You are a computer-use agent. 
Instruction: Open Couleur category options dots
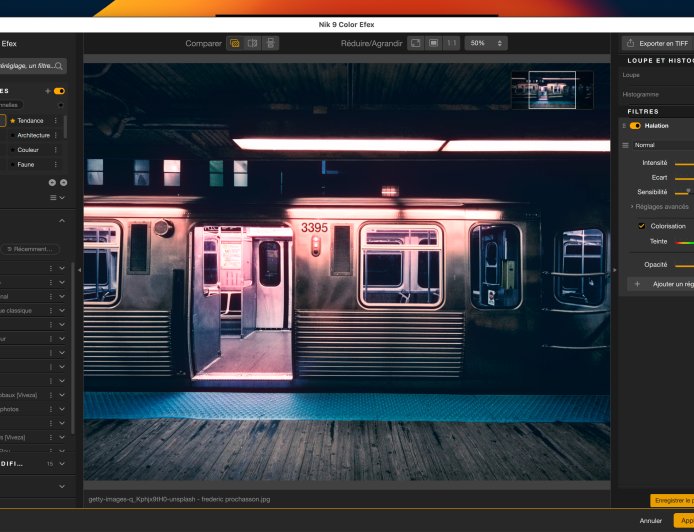56,150
